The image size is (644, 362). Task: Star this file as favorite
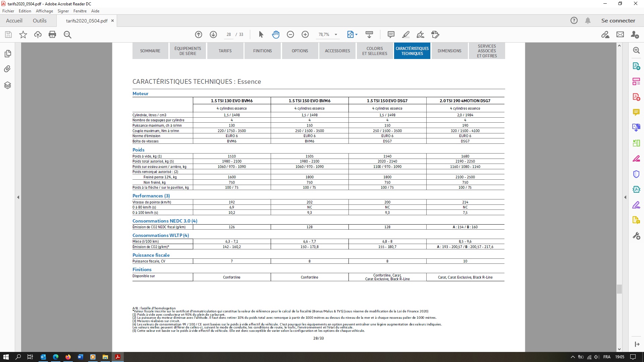23,35
